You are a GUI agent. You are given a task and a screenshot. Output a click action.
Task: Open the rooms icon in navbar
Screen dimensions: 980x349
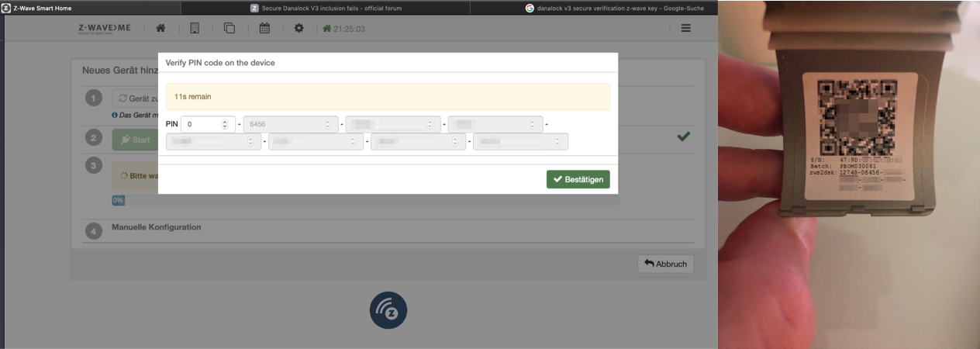(195, 28)
